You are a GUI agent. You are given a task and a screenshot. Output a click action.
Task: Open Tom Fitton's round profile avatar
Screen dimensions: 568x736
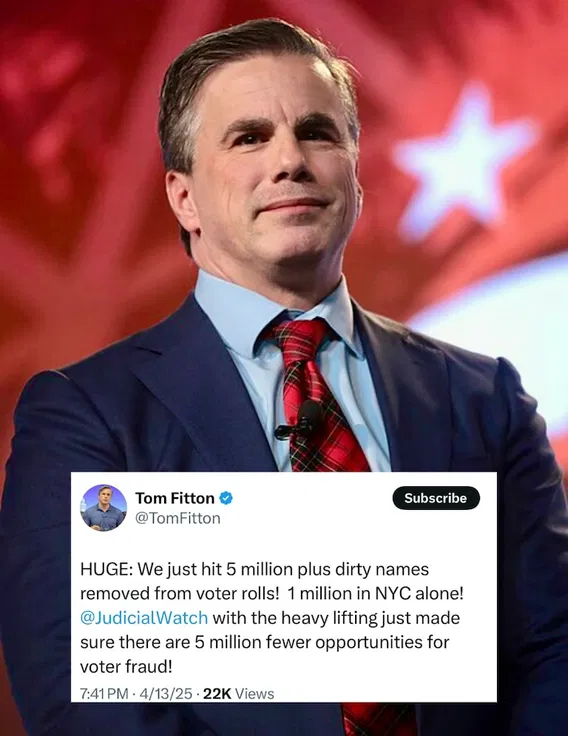pyautogui.click(x=104, y=508)
